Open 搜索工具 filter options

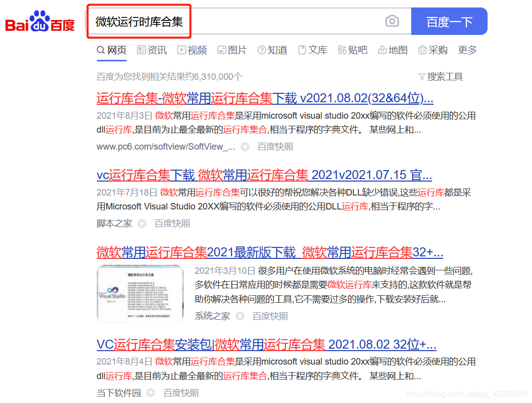point(441,77)
